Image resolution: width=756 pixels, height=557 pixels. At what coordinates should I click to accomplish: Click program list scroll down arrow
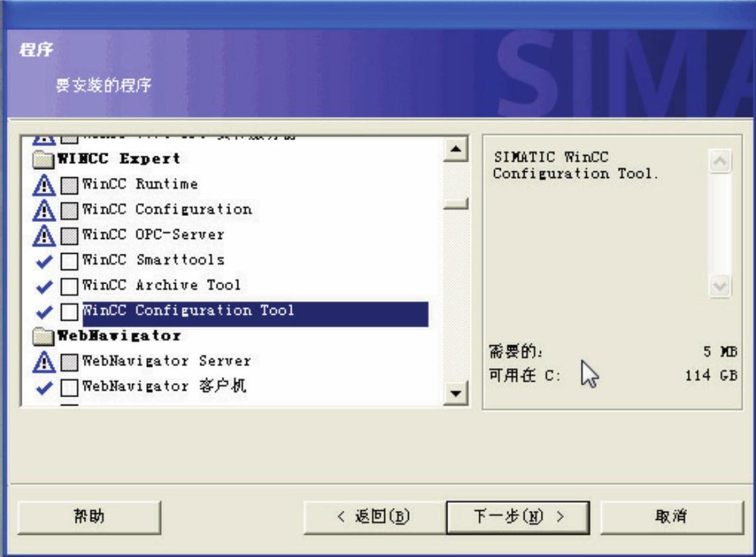tap(455, 393)
